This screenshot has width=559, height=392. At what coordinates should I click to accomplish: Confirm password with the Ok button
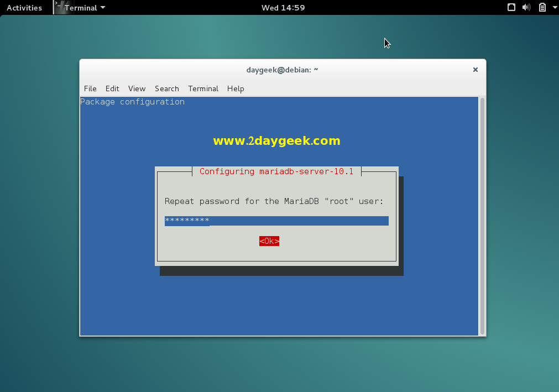[269, 241]
